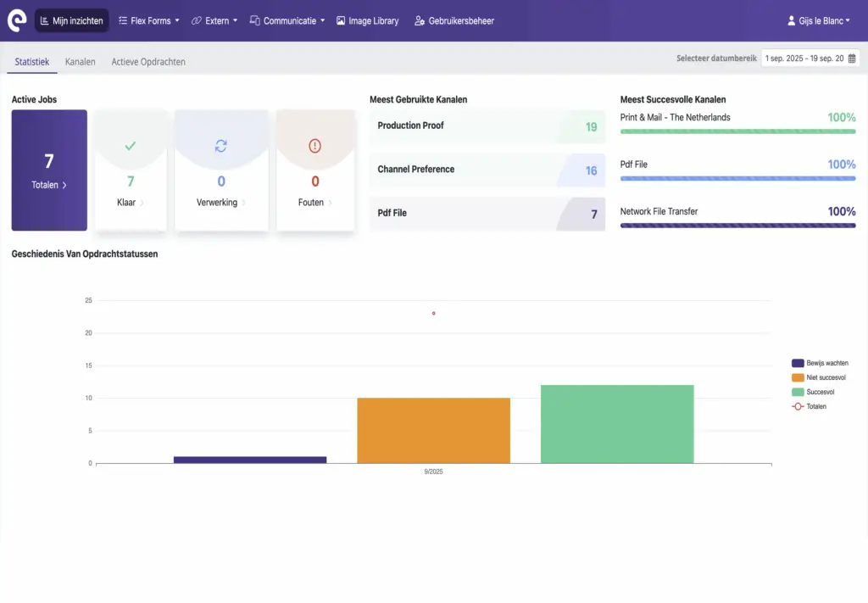Open the Gijs le Blanc user menu
Viewport: 868px width, 603px height.
click(x=819, y=20)
